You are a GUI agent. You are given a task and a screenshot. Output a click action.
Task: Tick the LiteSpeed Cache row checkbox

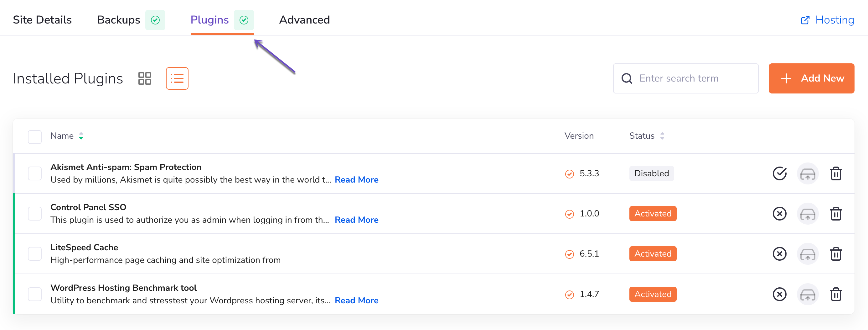(x=35, y=254)
